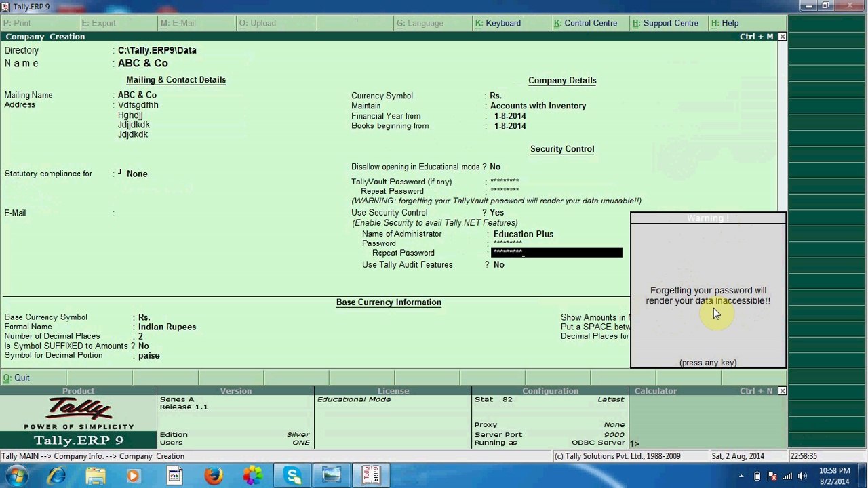The width and height of the screenshot is (868, 488).
Task: Open Windows Explorer folder icon in taskbar
Action: click(96, 476)
